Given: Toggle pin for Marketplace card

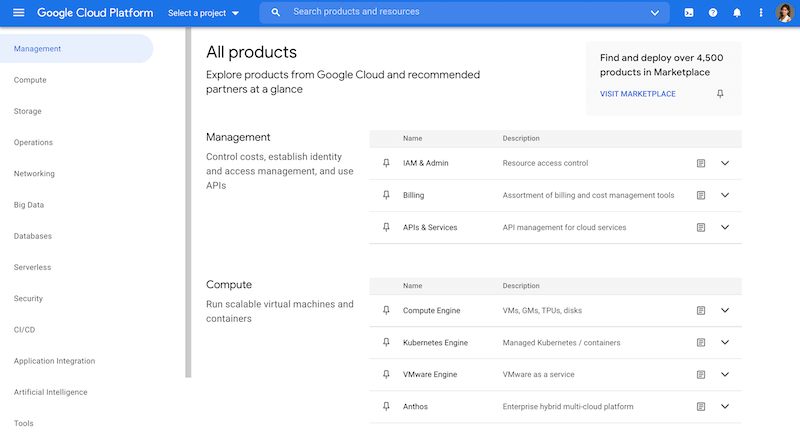Looking at the screenshot, I should [720, 94].
